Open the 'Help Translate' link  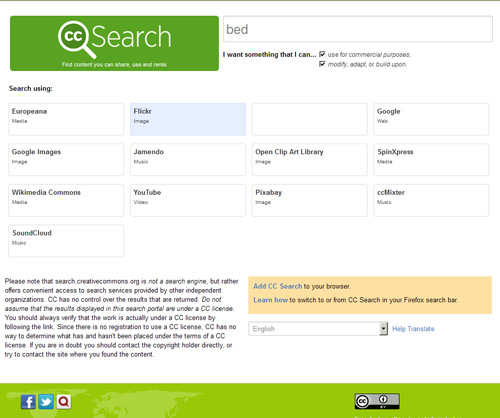click(413, 329)
